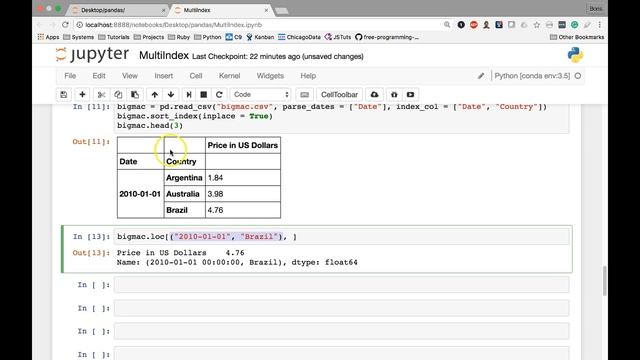The height and width of the screenshot is (360, 640).
Task: Click the cloud upload toolbar icon
Action: click(374, 95)
